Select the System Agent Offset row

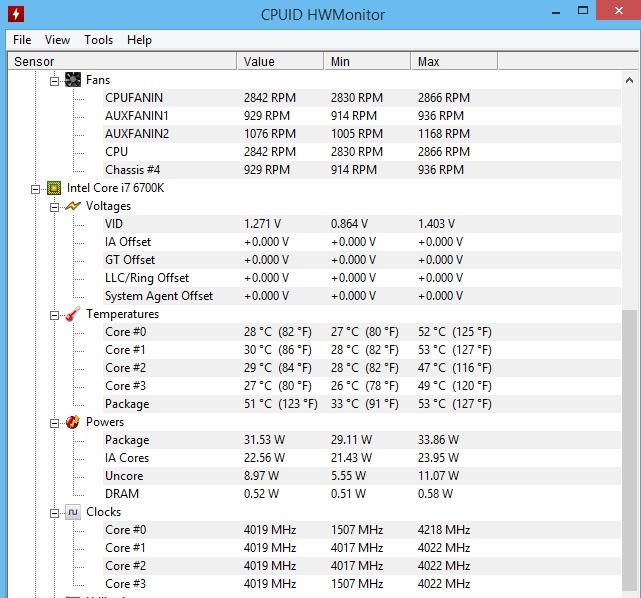click(362, 296)
